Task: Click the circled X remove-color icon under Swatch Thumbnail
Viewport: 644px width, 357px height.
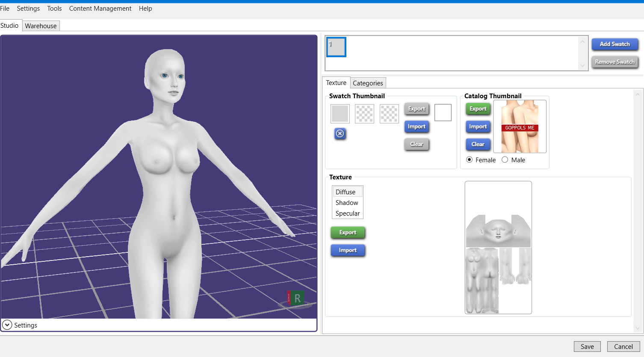Action: pyautogui.click(x=340, y=134)
